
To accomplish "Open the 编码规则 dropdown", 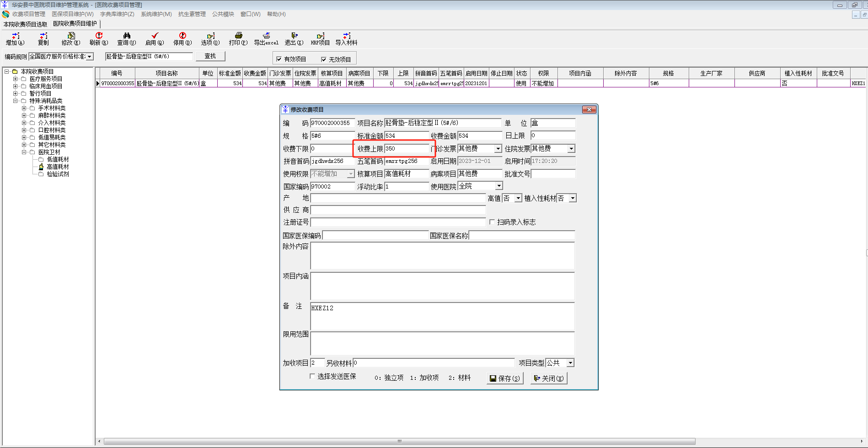I will coord(90,57).
